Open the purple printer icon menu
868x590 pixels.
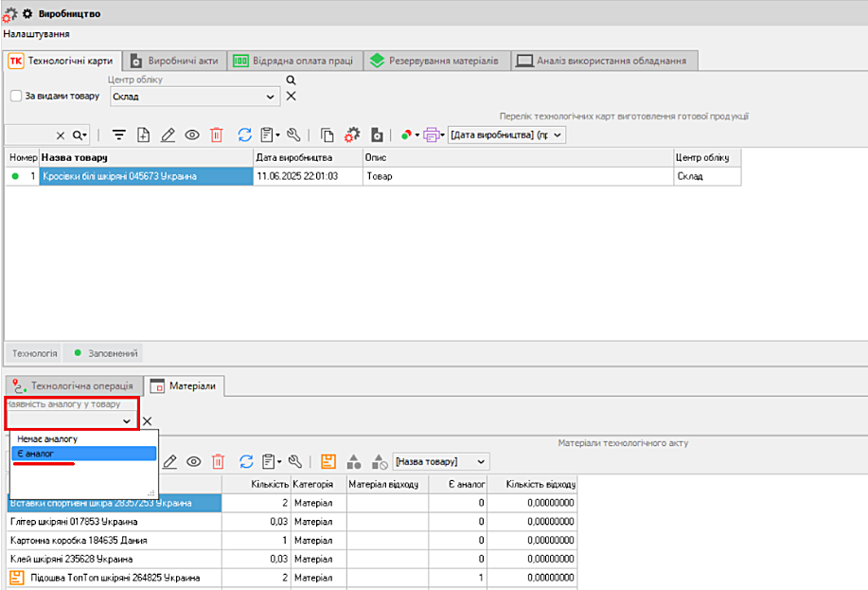point(433,135)
